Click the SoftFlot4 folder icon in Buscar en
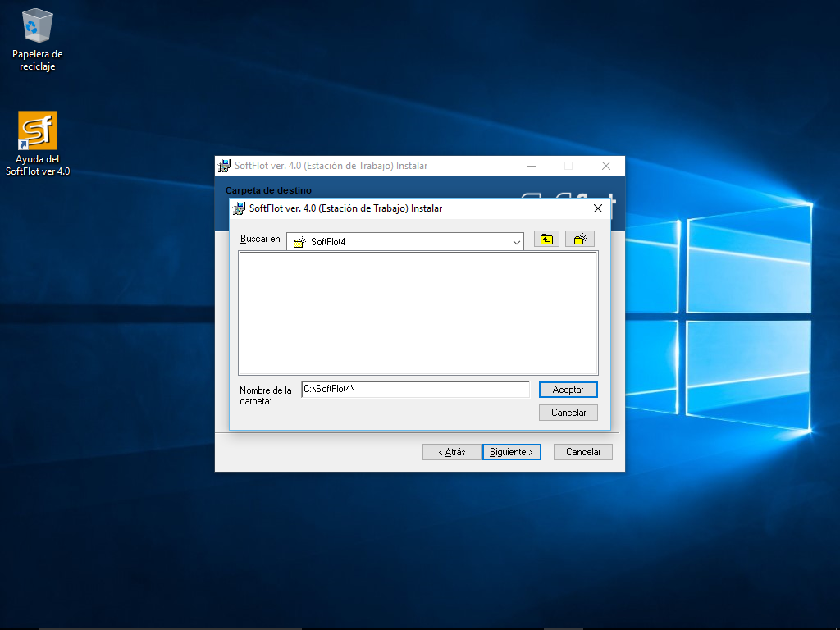 pyautogui.click(x=299, y=242)
